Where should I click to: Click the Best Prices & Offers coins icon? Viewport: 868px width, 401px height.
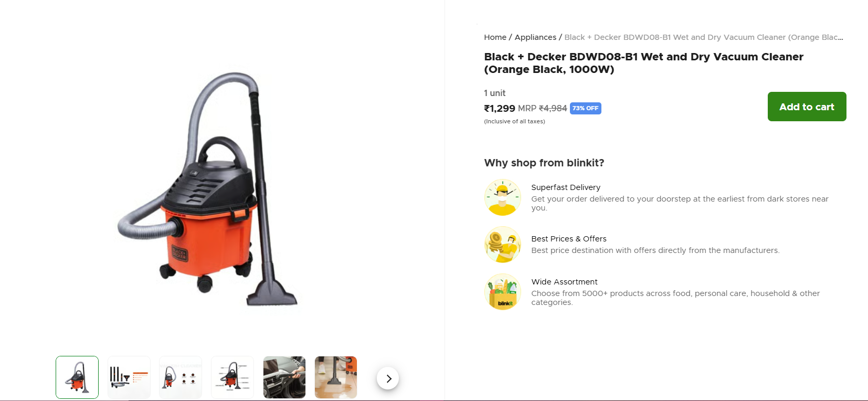click(x=503, y=245)
